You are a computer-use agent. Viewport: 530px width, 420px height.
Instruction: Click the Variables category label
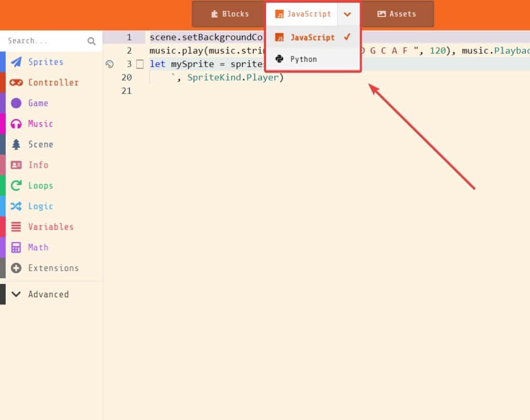52,227
